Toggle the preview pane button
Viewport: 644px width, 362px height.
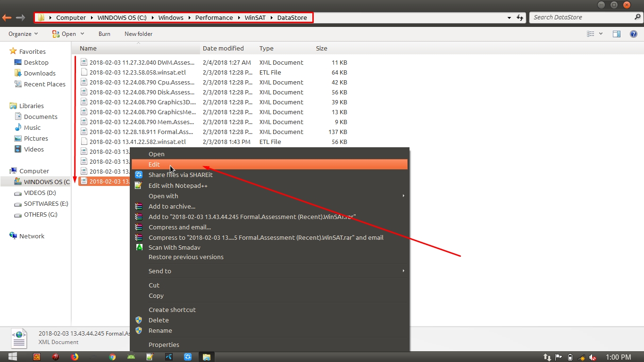pos(616,34)
